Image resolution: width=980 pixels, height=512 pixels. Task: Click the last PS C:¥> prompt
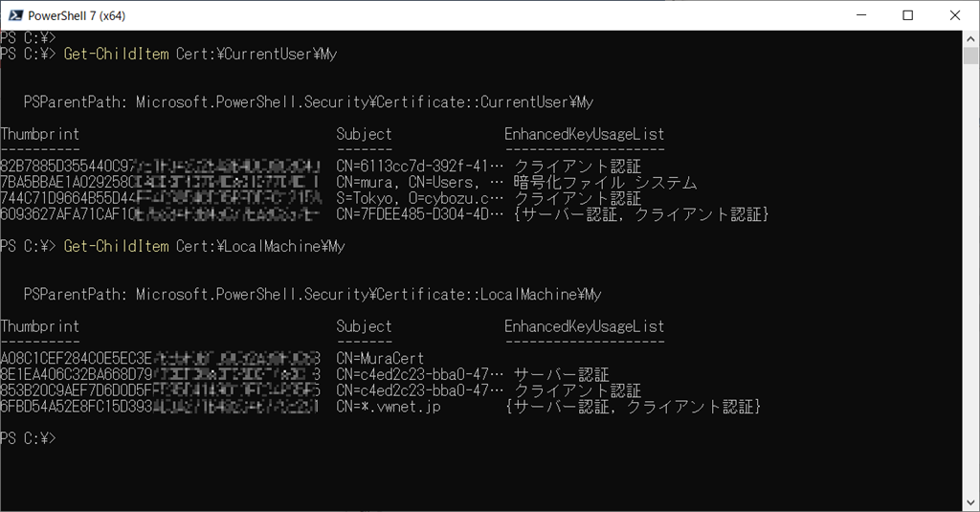(x=28, y=438)
